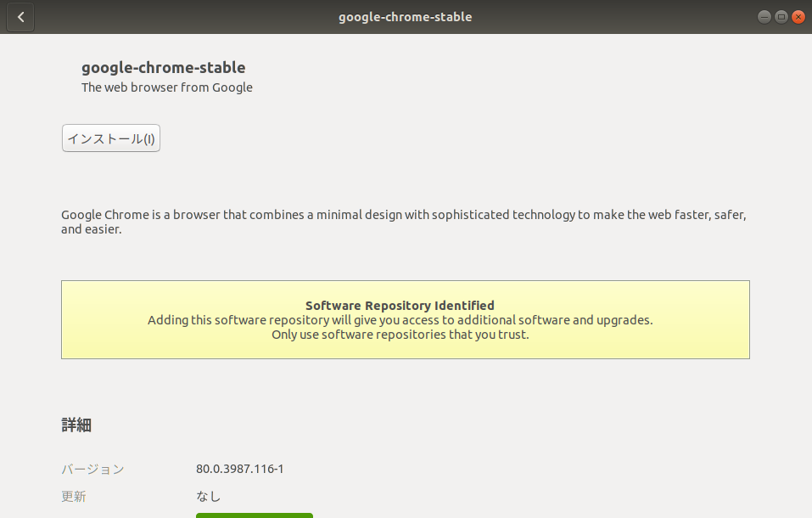The image size is (812, 518).
Task: Click the bold google-chrome-stable app heading
Action: [163, 68]
